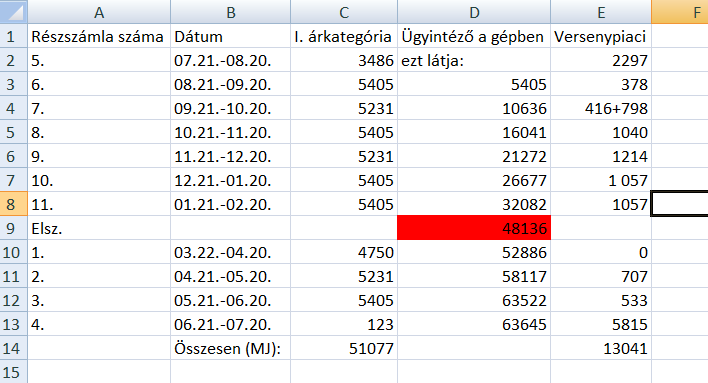The width and height of the screenshot is (708, 383).
Task: Click date cell '12.21.-01.20.'
Action: [230, 180]
